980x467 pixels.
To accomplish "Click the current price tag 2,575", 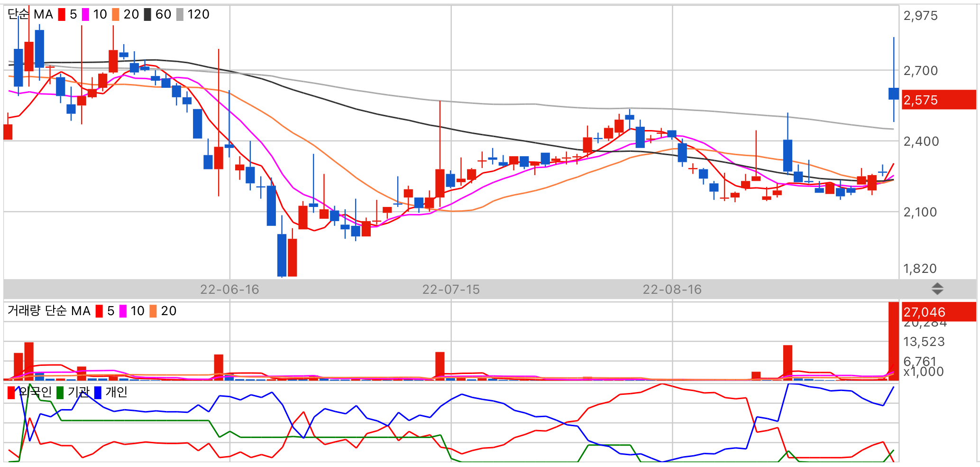I will pyautogui.click(x=939, y=100).
